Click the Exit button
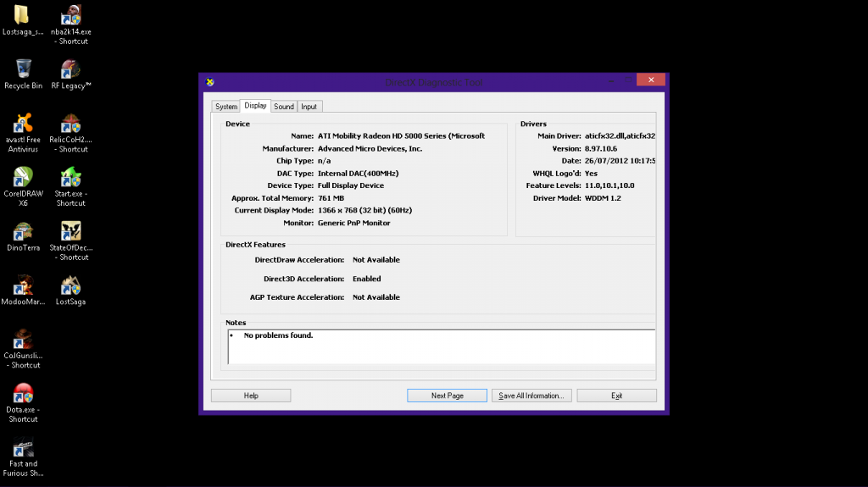 tap(617, 396)
